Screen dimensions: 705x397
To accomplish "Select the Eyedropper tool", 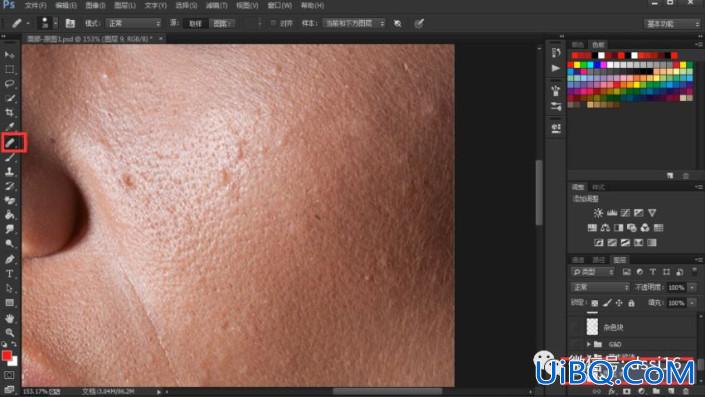I will click(x=9, y=127).
